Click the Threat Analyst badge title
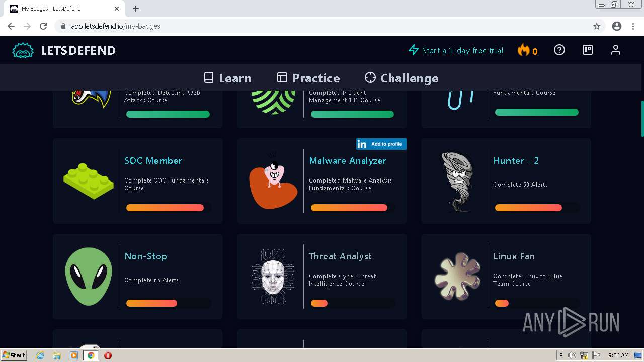Image resolution: width=644 pixels, height=362 pixels. click(340, 256)
